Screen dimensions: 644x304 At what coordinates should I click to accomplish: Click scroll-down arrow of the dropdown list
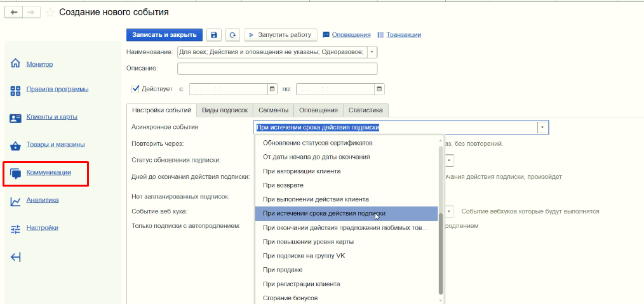(441, 300)
